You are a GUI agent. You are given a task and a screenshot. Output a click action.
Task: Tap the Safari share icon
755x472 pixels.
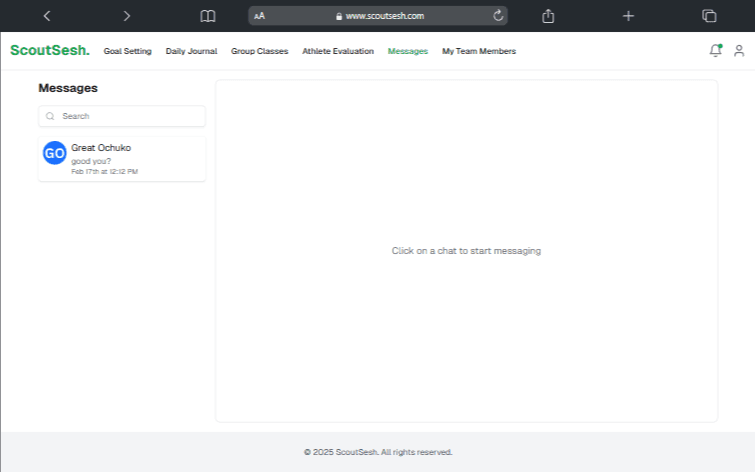click(548, 16)
